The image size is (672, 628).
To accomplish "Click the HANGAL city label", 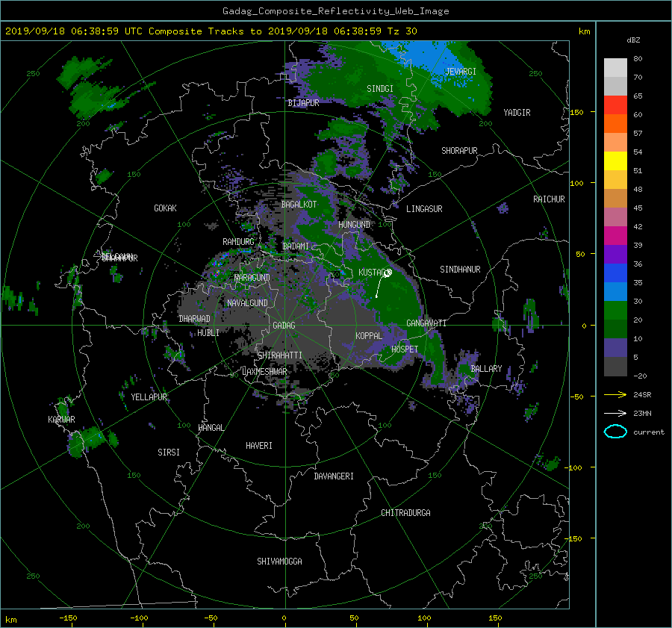I will coord(211,428).
